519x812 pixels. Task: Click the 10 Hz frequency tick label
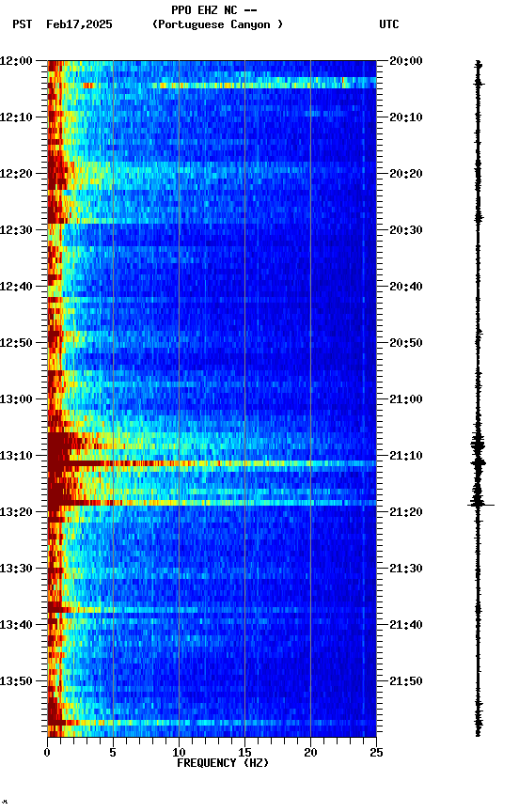click(179, 753)
